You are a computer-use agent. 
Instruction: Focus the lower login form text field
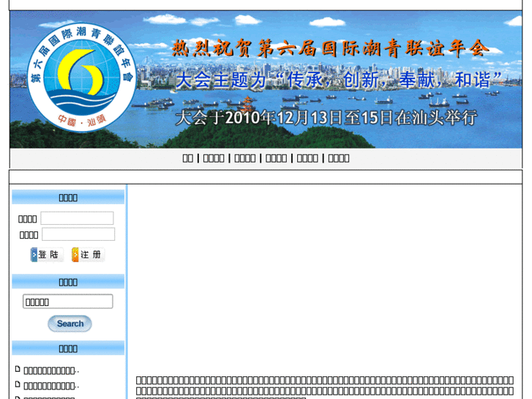(78, 234)
